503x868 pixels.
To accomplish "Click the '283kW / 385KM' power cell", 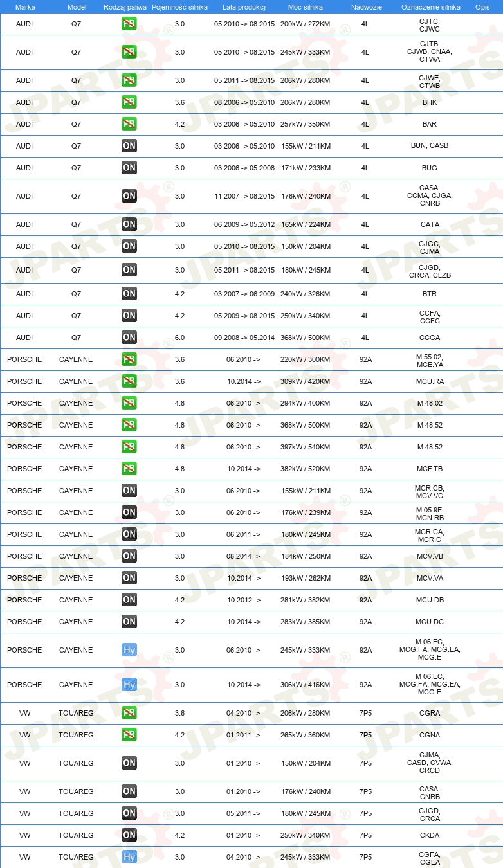I will point(306,622).
